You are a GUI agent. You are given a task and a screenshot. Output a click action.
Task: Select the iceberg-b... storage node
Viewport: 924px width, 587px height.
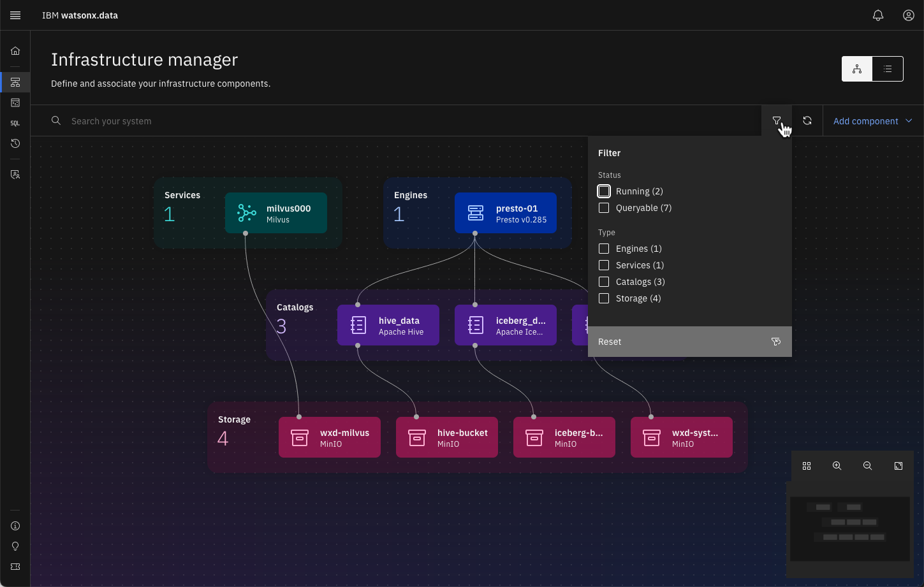[564, 437]
